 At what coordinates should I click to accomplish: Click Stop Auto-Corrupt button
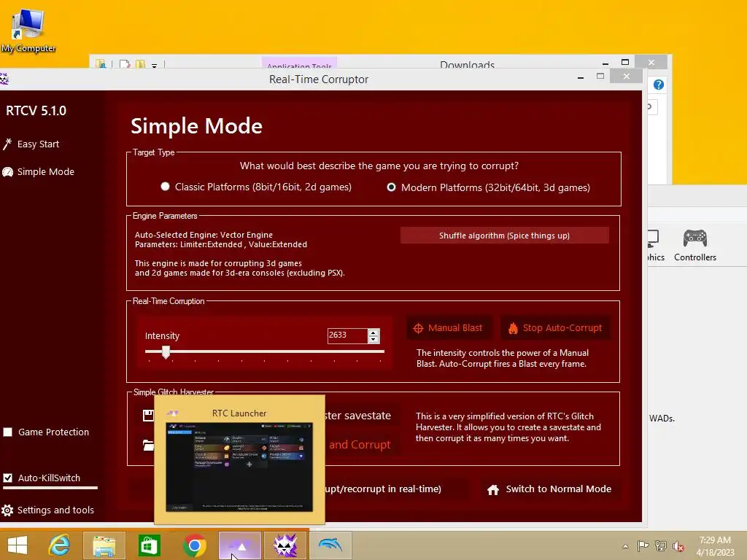(555, 328)
